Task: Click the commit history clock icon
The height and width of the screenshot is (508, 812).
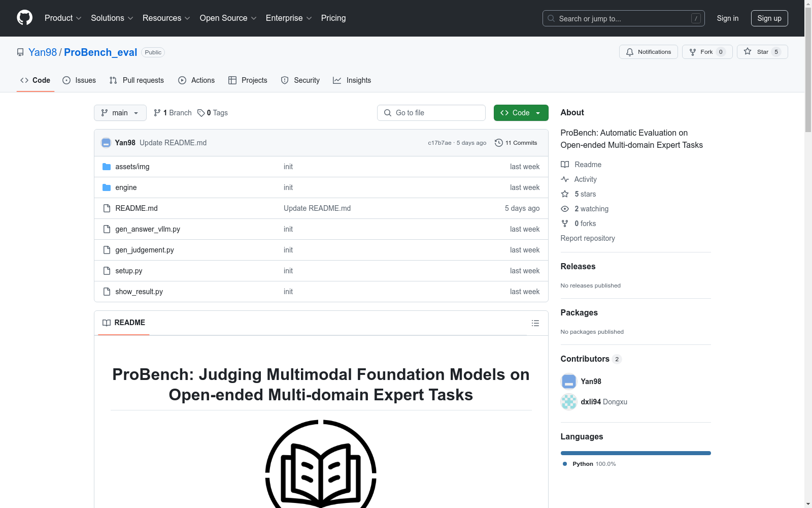Action: [x=499, y=143]
